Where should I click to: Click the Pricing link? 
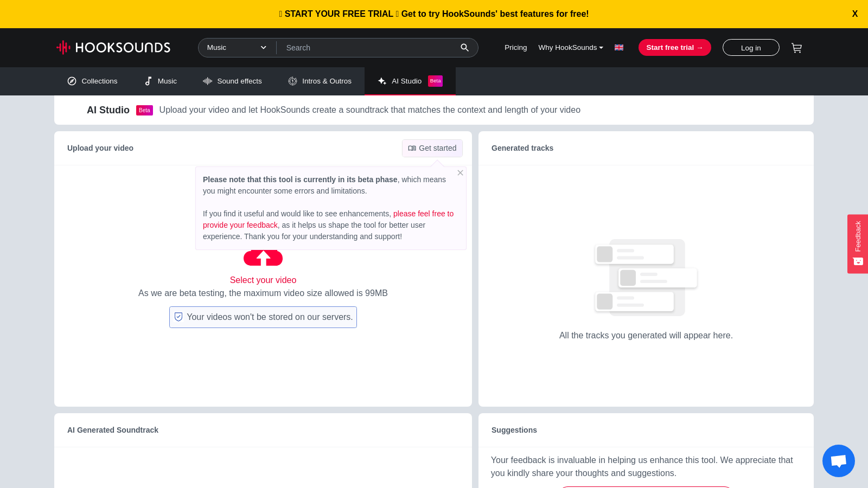516,48
